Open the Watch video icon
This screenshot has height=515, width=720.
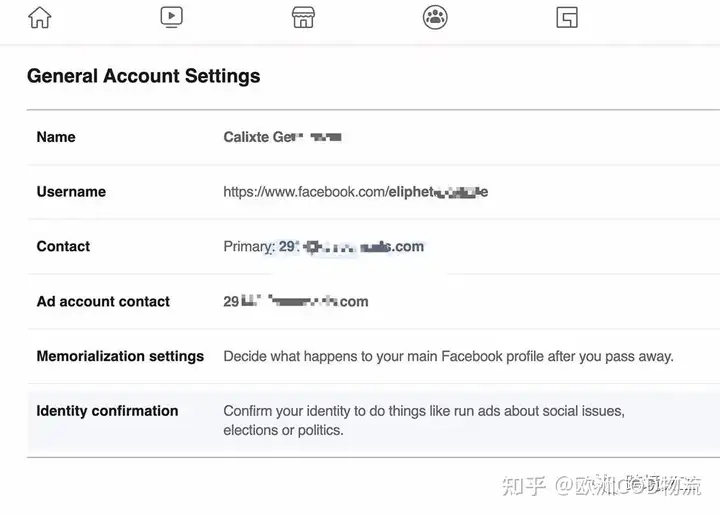172,17
